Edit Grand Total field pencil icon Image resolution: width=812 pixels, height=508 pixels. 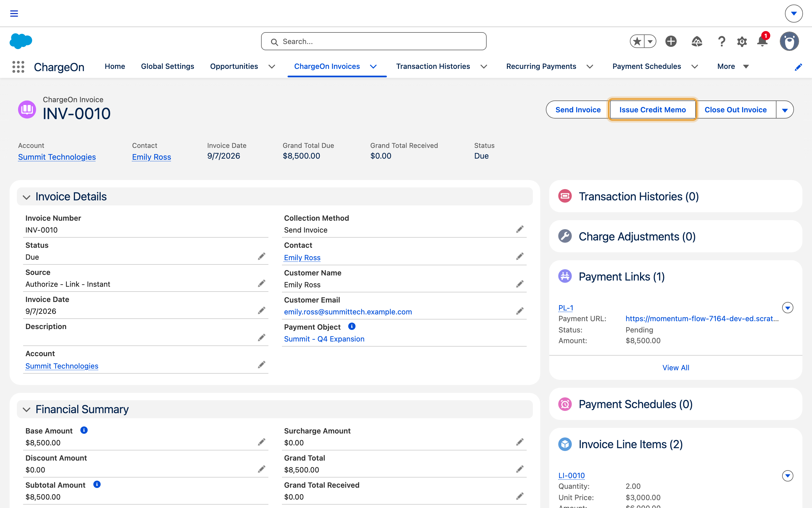pyautogui.click(x=520, y=469)
